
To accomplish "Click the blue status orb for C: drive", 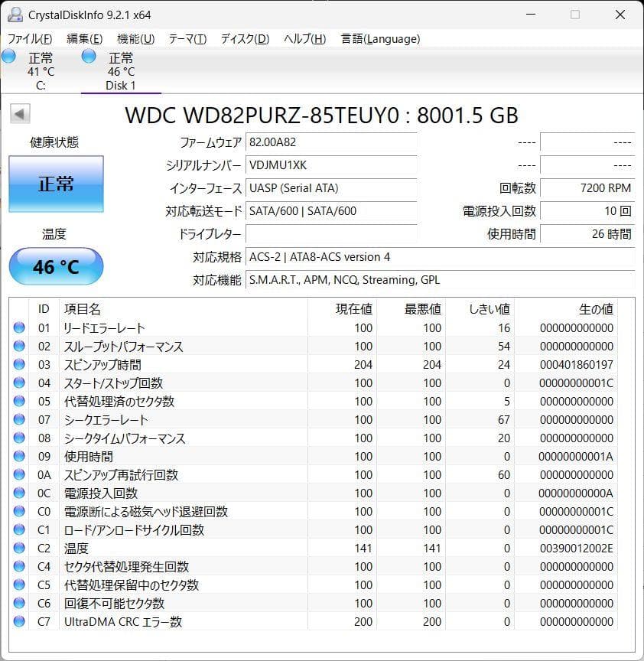I will pyautogui.click(x=9, y=57).
